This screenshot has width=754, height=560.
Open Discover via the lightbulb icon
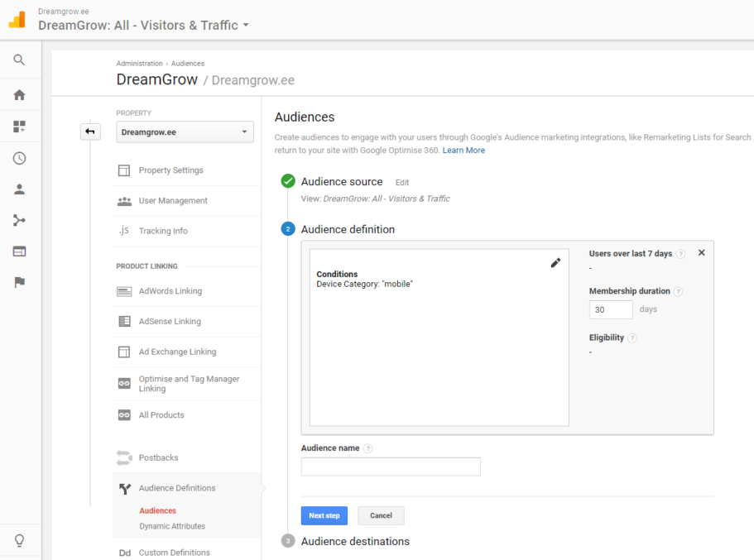click(x=21, y=538)
